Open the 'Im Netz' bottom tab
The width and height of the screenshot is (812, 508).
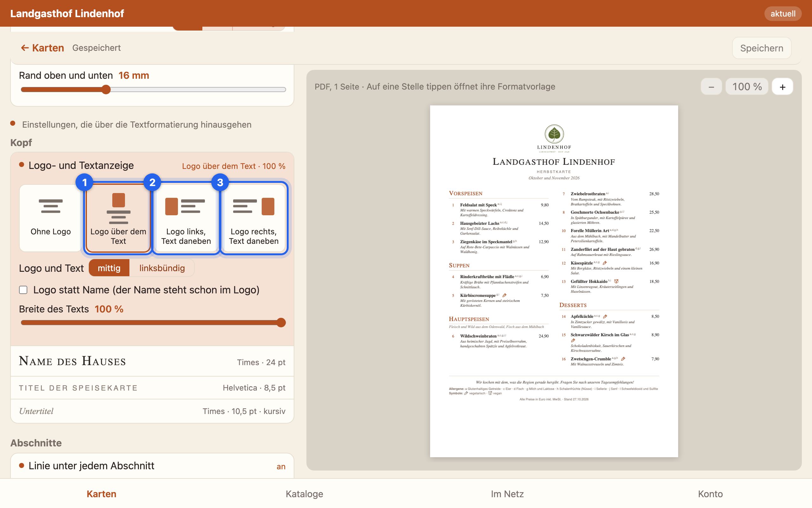507,494
